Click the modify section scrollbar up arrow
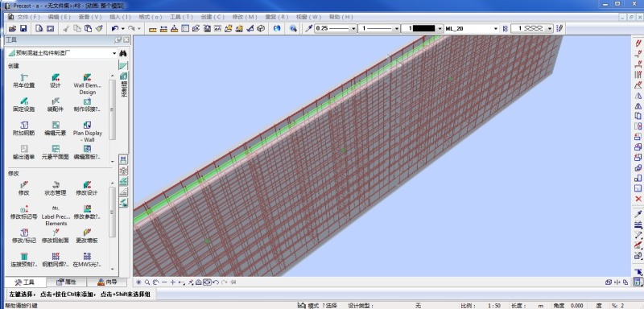Viewport: 644px width, 309px height. (x=113, y=183)
